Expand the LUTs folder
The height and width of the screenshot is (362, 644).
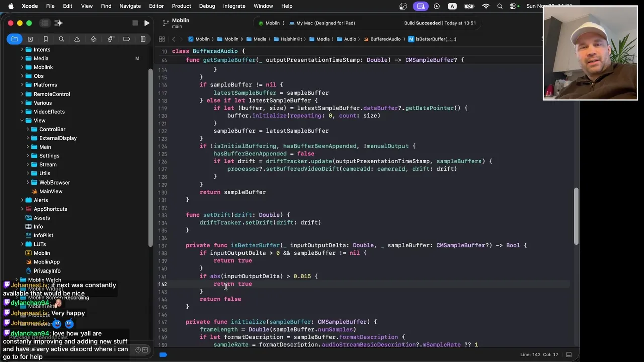click(x=22, y=244)
